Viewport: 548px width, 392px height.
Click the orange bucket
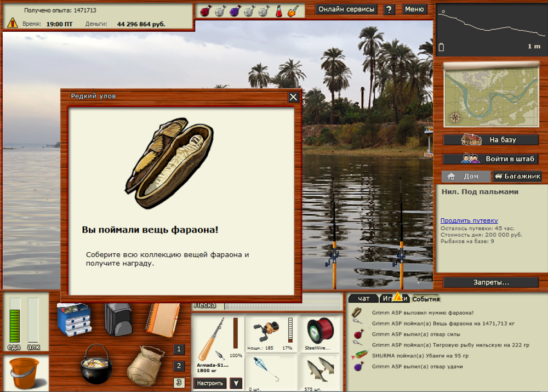[24, 373]
